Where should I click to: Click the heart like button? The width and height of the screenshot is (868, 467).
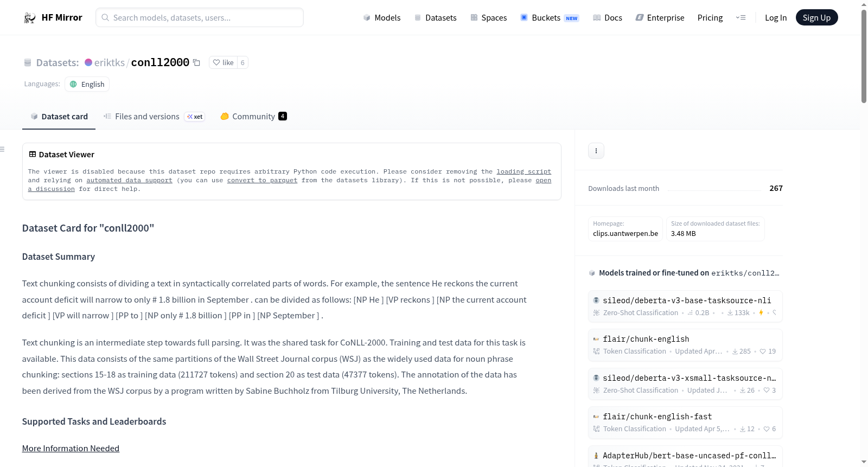tap(223, 63)
